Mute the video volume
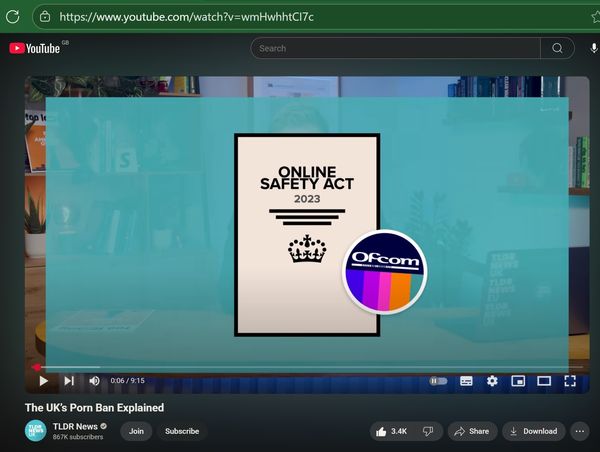Screen dimensions: 600x452 95,381
